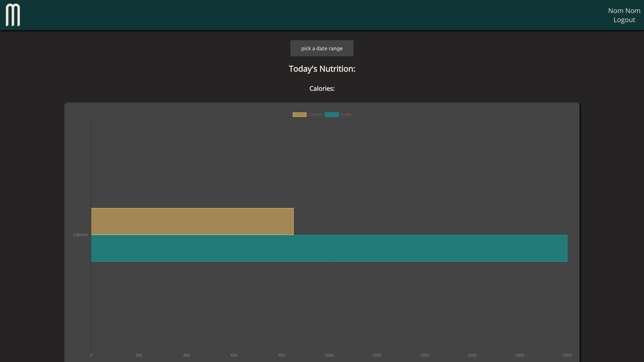Log out using the Logout link
The image size is (644, 362).
[624, 20]
